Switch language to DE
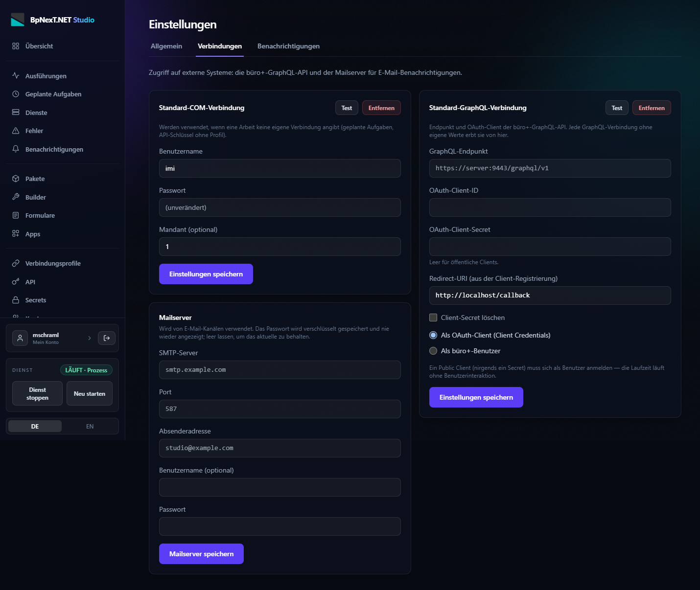This screenshot has width=700, height=590. tap(35, 426)
